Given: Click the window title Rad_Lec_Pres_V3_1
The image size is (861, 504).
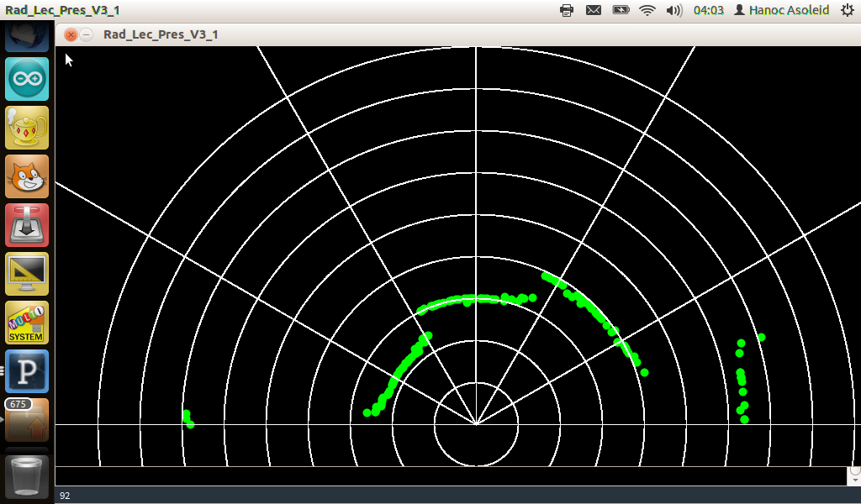Looking at the screenshot, I should tap(161, 34).
